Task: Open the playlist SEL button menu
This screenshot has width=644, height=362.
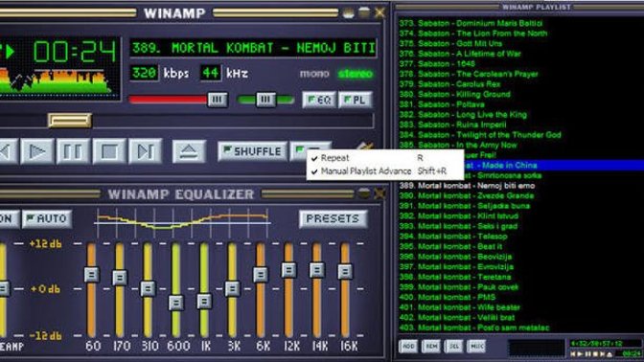Action: 454,347
